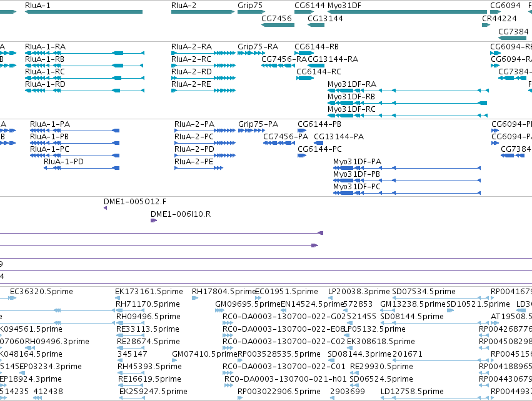
Task: Select transcript Myo31DF-RA
Action: click(x=352, y=84)
